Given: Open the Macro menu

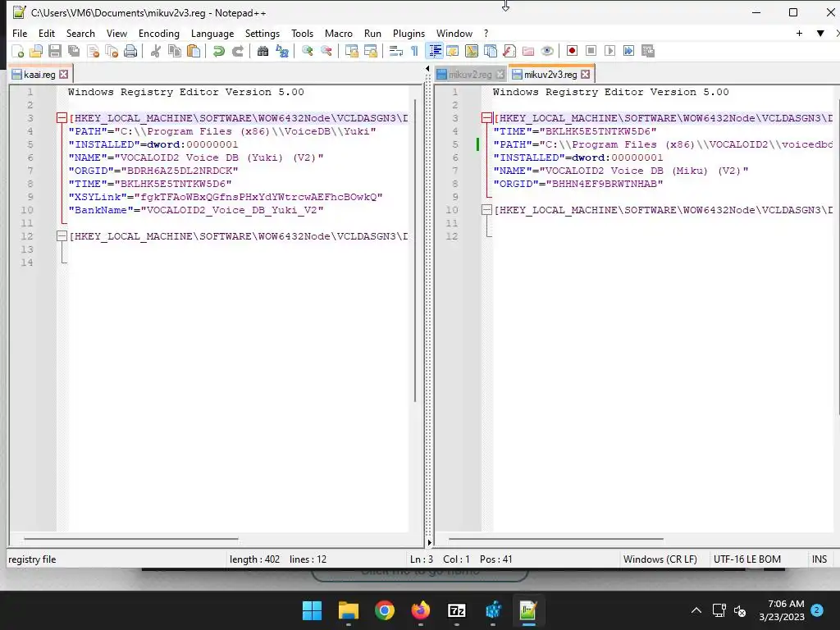Looking at the screenshot, I should (x=339, y=33).
